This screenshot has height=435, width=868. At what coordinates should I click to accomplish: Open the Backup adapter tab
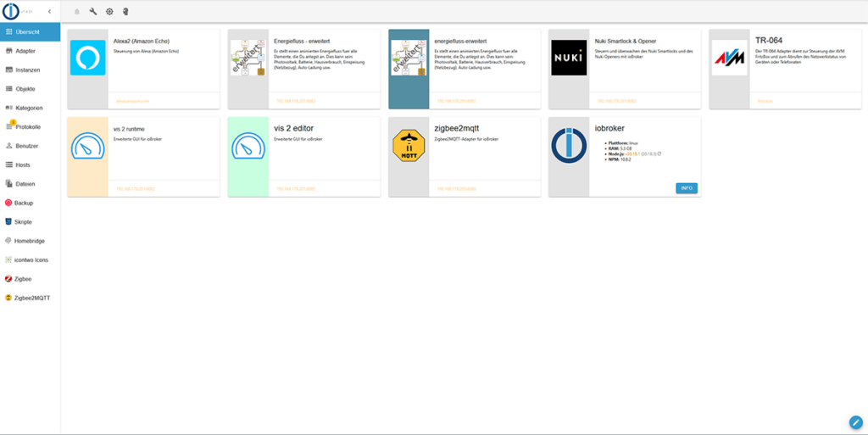pyautogui.click(x=31, y=204)
